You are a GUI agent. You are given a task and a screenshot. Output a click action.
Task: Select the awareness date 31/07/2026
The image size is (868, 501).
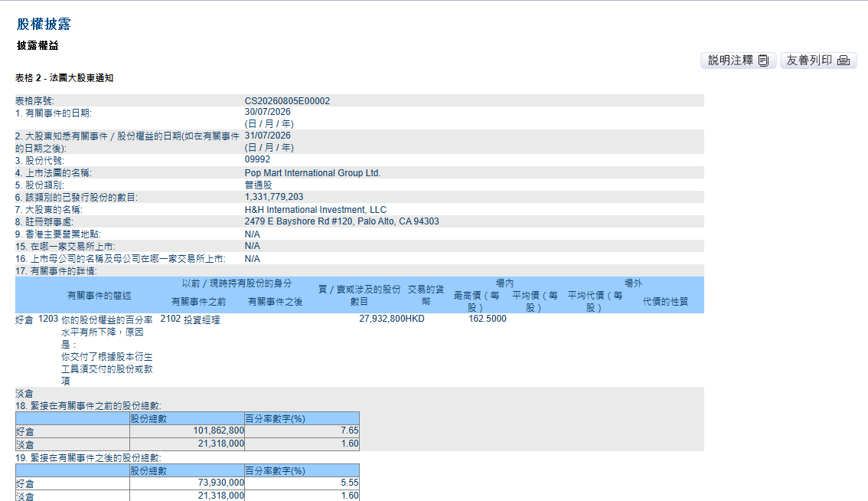[x=267, y=136]
